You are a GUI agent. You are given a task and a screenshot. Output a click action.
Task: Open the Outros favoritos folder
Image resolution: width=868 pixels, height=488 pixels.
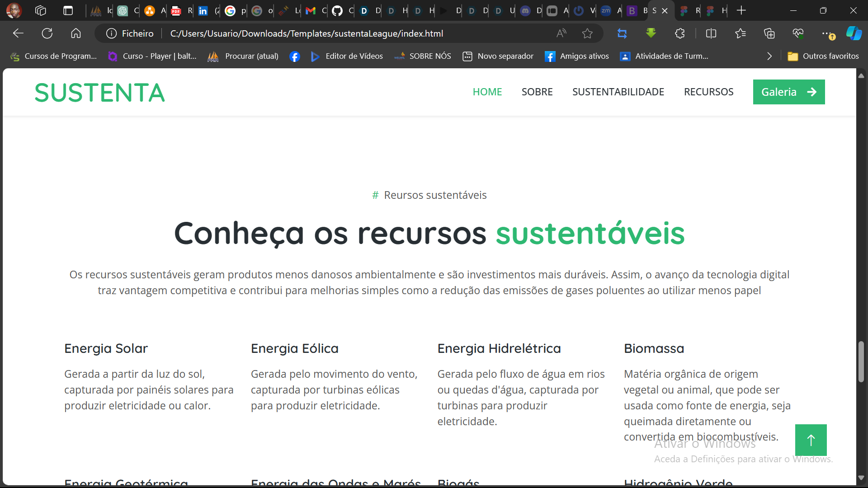(823, 56)
